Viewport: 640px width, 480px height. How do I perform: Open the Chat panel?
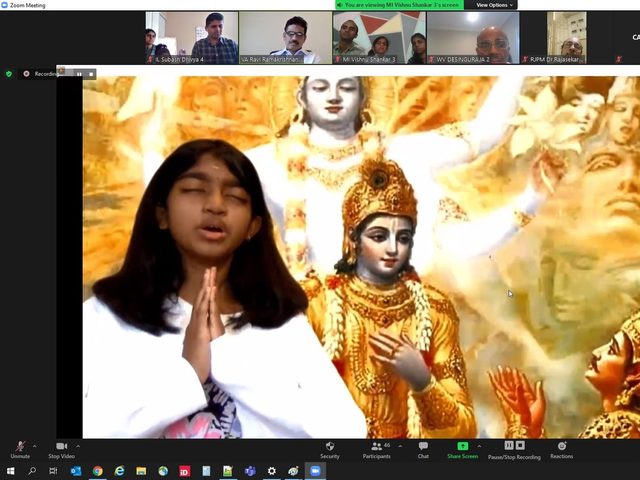pos(423,450)
